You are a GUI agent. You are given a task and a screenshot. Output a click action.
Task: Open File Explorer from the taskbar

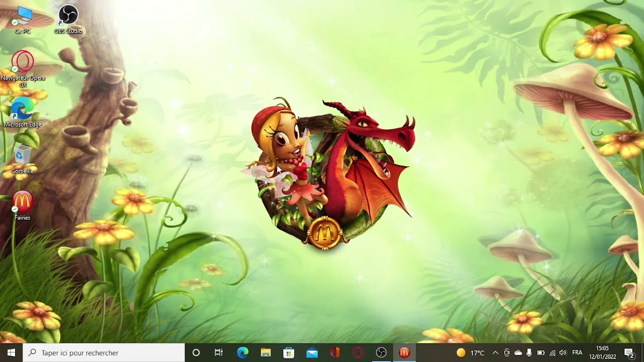tap(266, 353)
